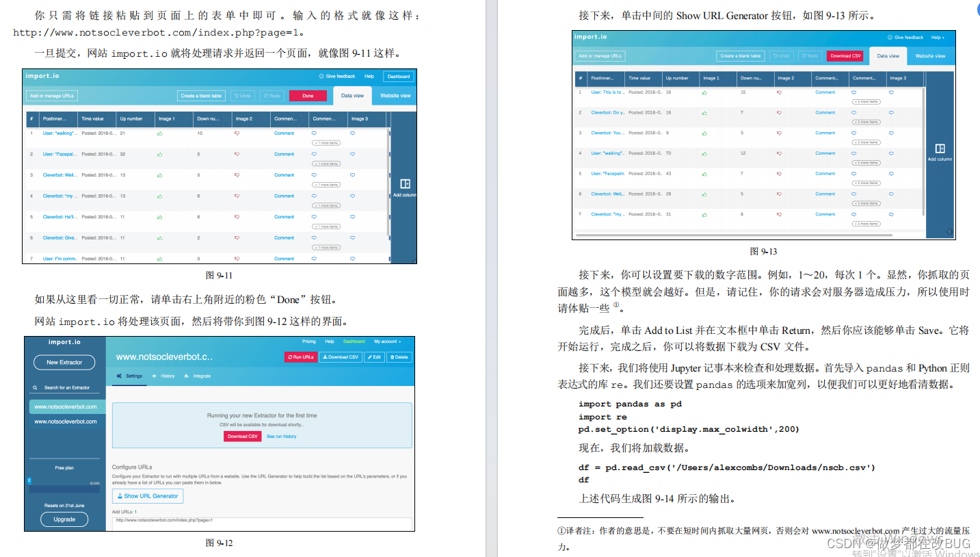Click Edit button in figure 9-12
This screenshot has height=557, width=980.
[374, 357]
